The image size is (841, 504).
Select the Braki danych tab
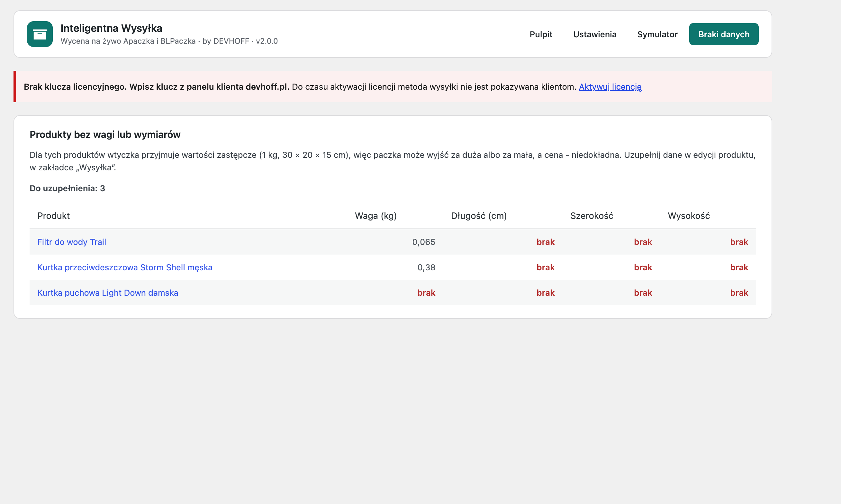click(723, 34)
